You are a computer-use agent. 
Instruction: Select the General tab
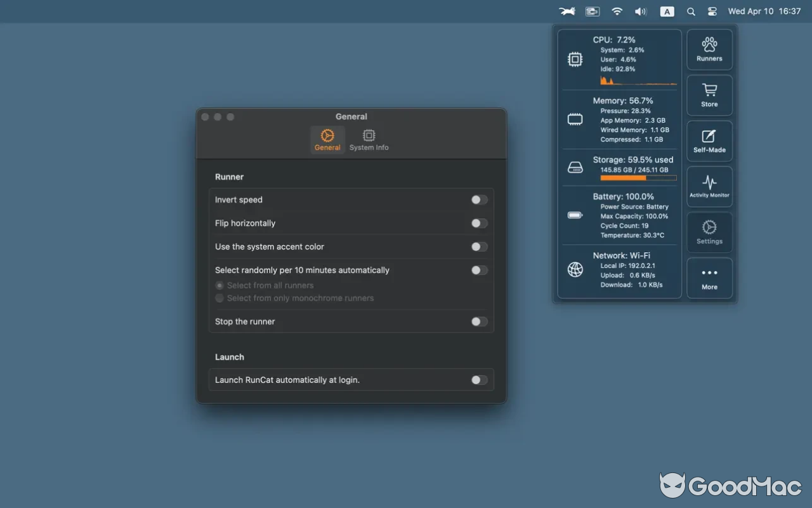pos(327,140)
